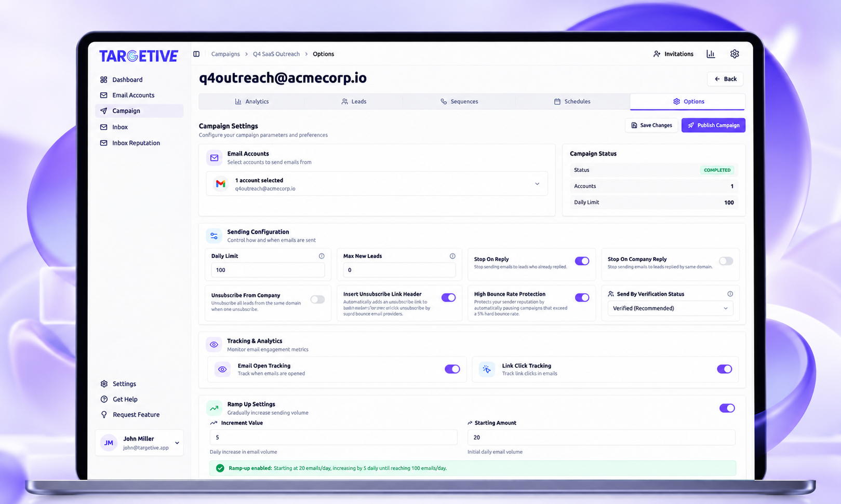The height and width of the screenshot is (504, 841).
Task: Click the Sending Configuration sliders icon
Action: [214, 236]
